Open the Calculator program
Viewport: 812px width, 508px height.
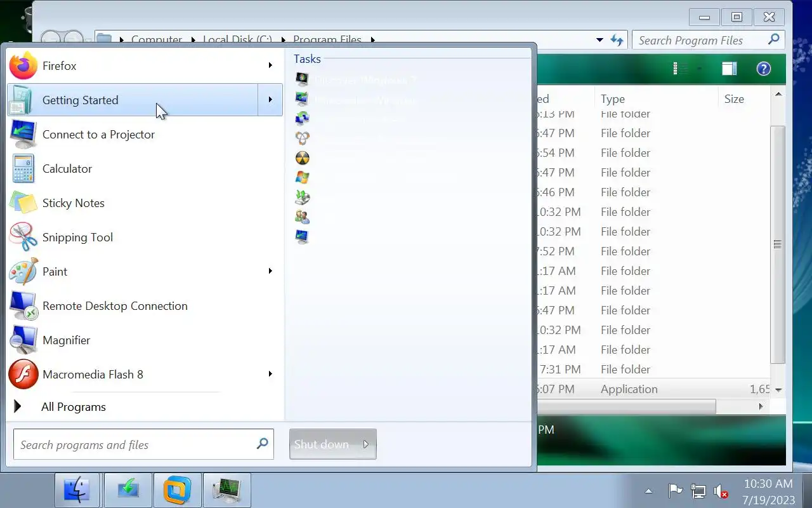[145, 169]
